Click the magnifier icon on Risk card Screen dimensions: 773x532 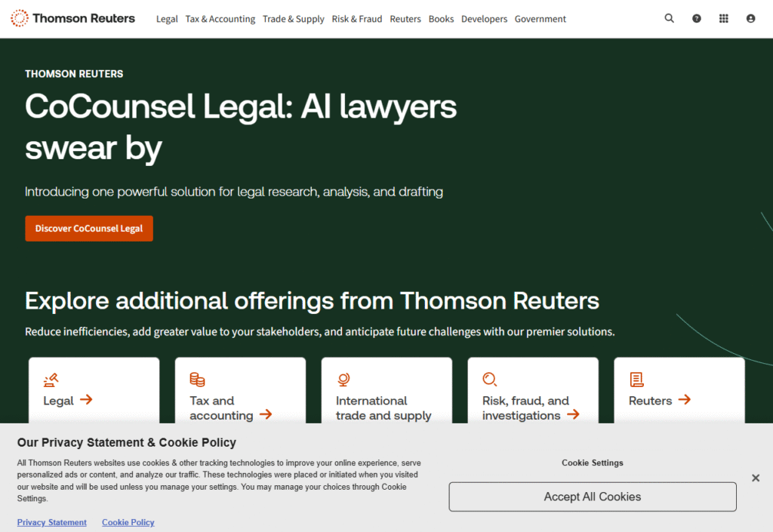coord(489,380)
